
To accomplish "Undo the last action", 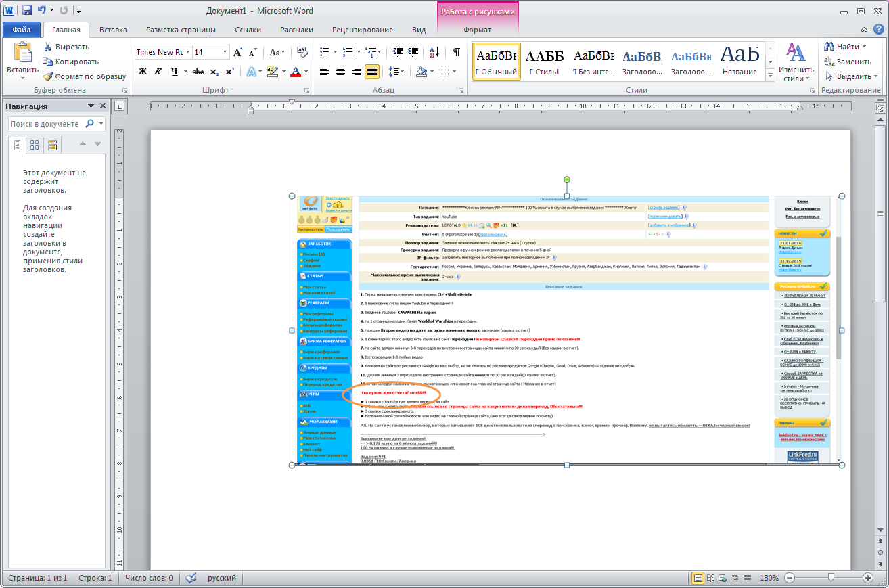I will 42,11.
